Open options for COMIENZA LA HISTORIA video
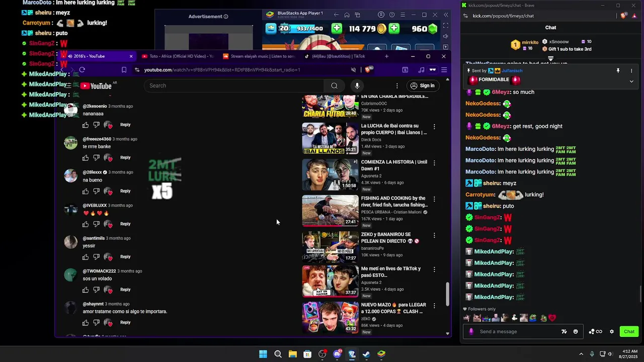The height and width of the screenshot is (362, 644). [434, 163]
